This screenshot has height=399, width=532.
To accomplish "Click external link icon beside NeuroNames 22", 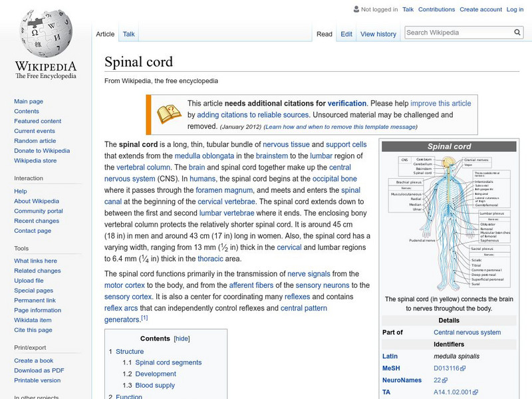I will pos(445,380).
